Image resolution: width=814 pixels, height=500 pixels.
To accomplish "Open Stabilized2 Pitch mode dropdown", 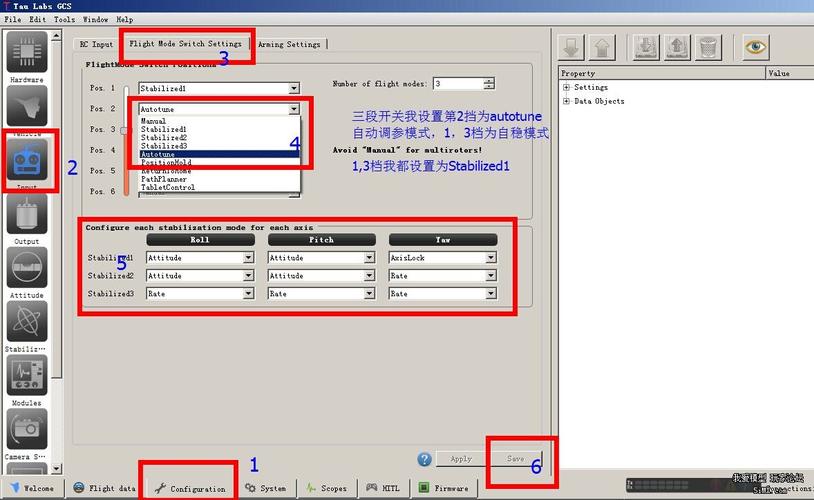I will pos(321,276).
